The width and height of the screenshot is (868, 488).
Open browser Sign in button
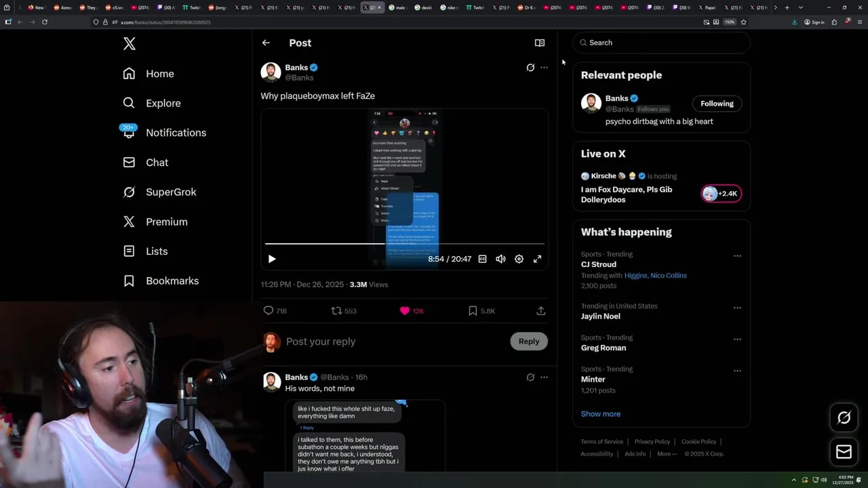[814, 22]
